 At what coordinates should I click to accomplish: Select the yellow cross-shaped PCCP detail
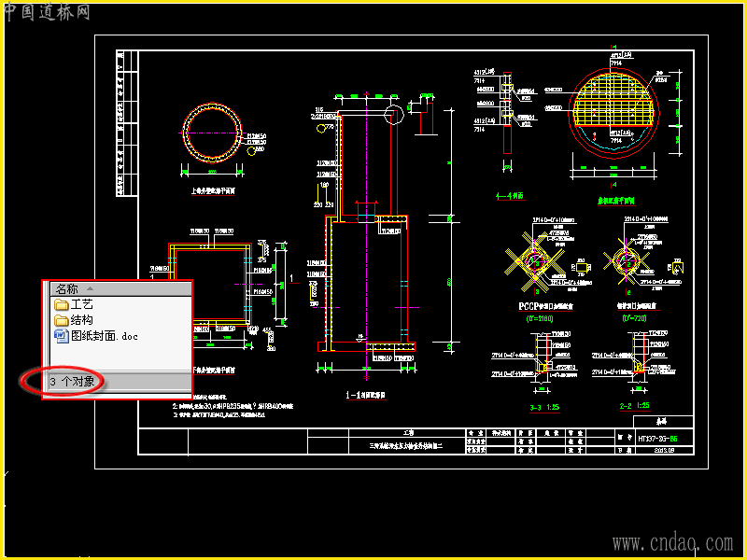[535, 261]
